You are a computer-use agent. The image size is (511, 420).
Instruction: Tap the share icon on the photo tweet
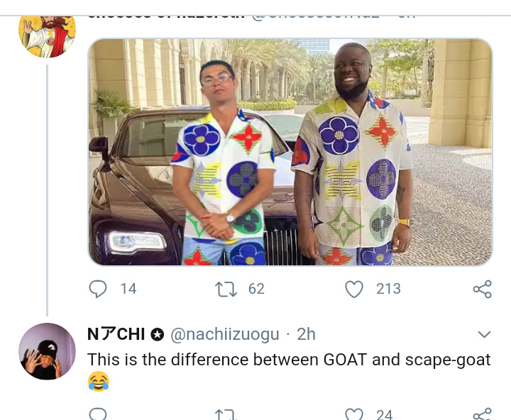[482, 289]
